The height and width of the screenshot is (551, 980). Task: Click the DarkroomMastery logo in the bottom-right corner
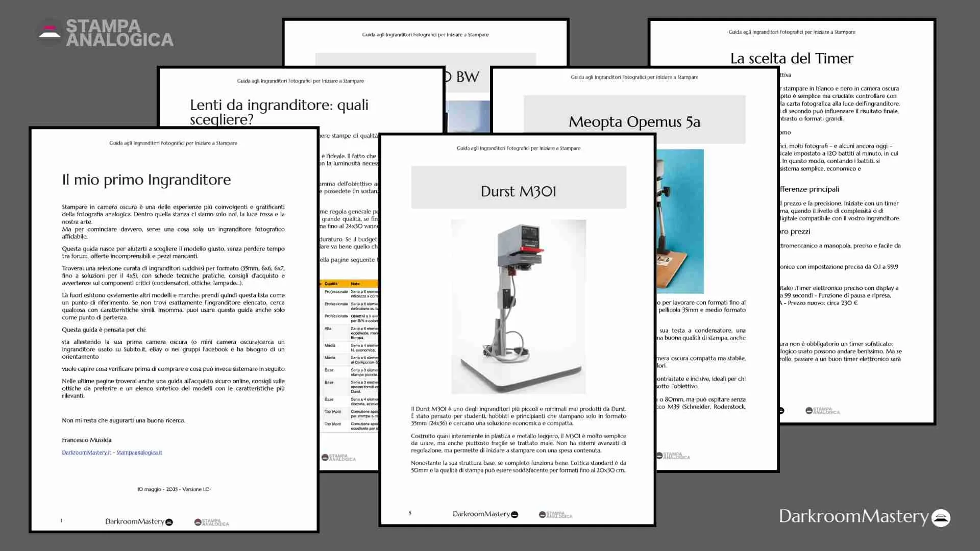point(864,516)
